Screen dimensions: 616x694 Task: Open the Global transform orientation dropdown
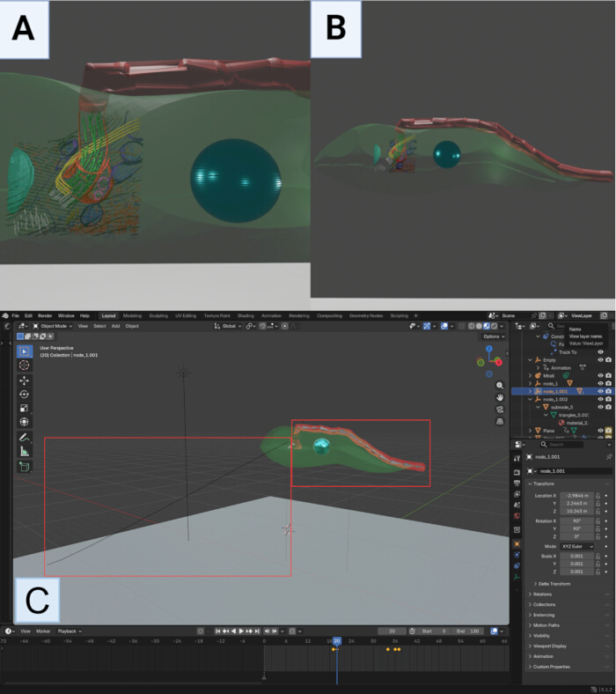click(228, 326)
